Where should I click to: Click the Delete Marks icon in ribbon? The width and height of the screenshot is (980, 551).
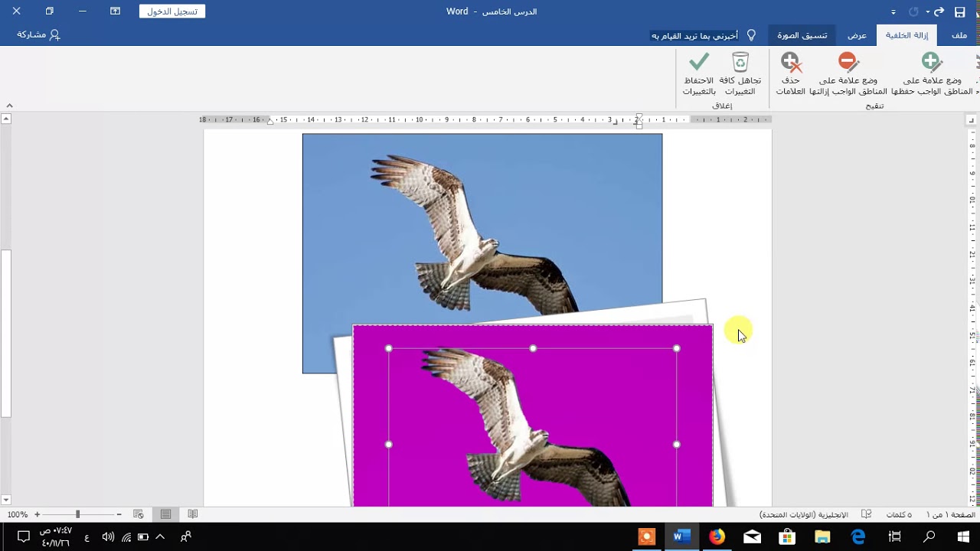click(790, 74)
